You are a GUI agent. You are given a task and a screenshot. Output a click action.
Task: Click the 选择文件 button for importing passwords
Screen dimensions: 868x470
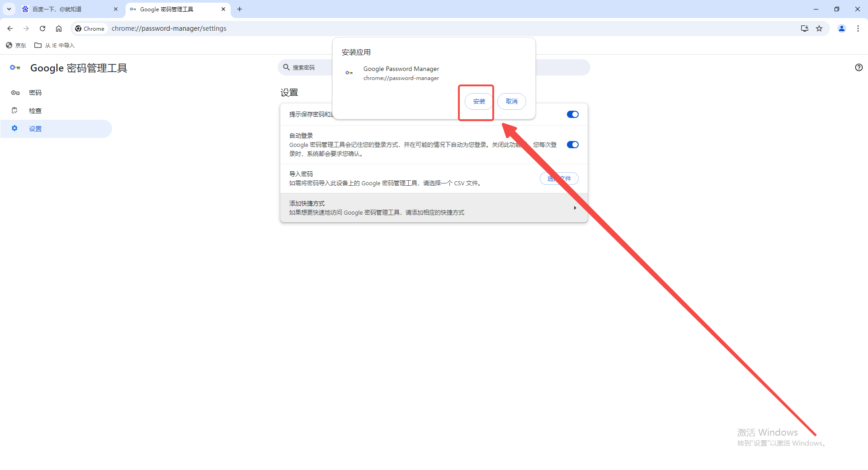(x=559, y=179)
